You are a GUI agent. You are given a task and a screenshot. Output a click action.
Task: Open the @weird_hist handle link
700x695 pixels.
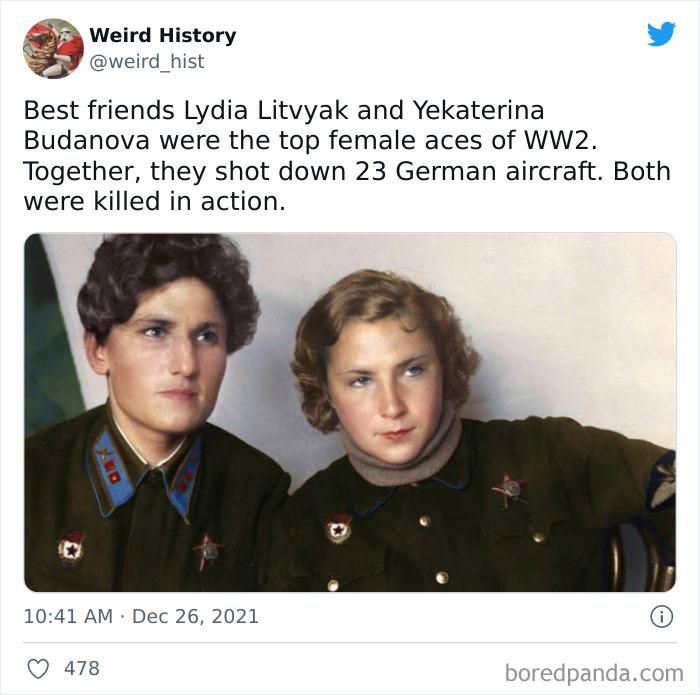pos(147,62)
